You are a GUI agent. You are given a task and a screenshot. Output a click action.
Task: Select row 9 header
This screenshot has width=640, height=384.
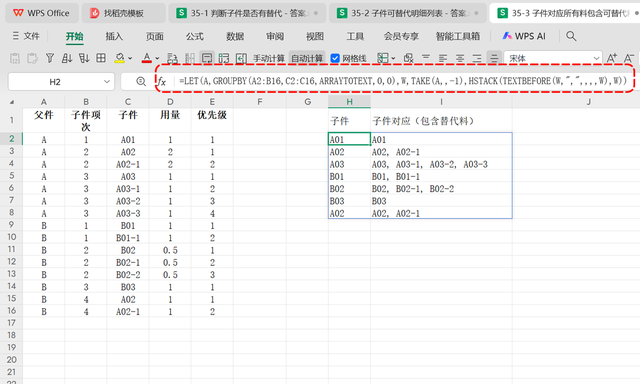[x=11, y=225]
